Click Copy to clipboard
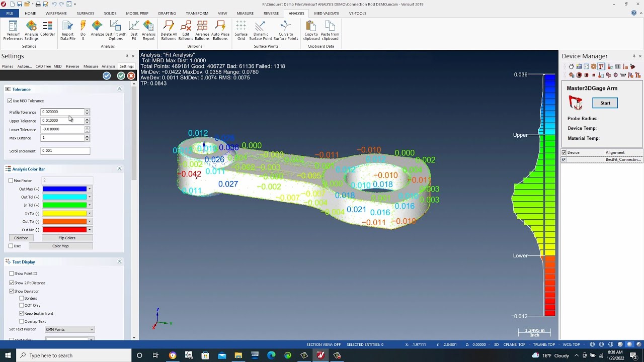644x362 pixels. coord(311,30)
